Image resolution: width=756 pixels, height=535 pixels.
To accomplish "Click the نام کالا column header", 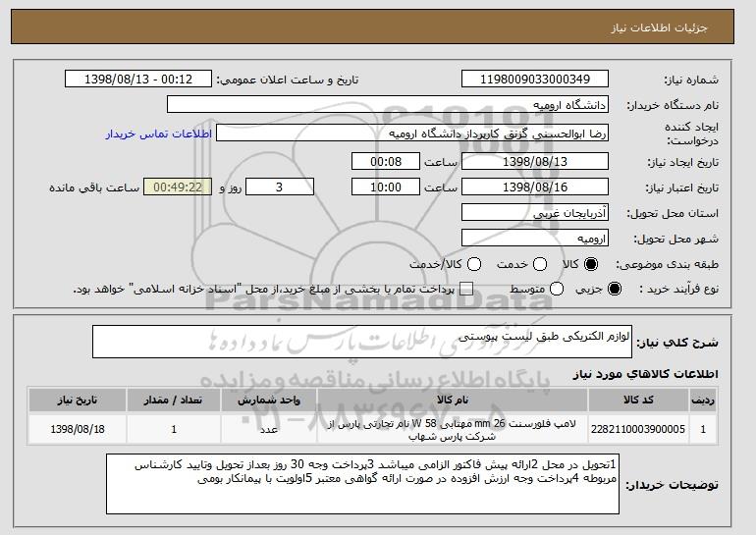I will [x=453, y=401].
